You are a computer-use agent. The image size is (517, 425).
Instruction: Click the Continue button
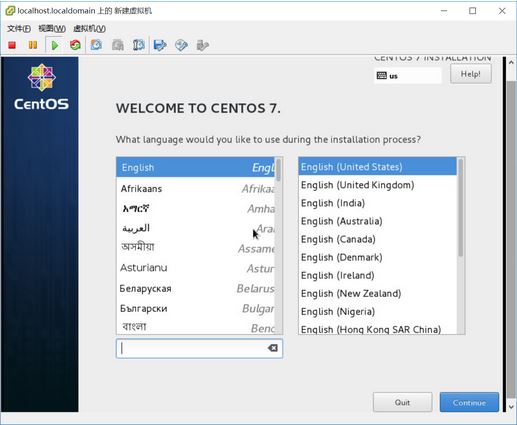(469, 402)
